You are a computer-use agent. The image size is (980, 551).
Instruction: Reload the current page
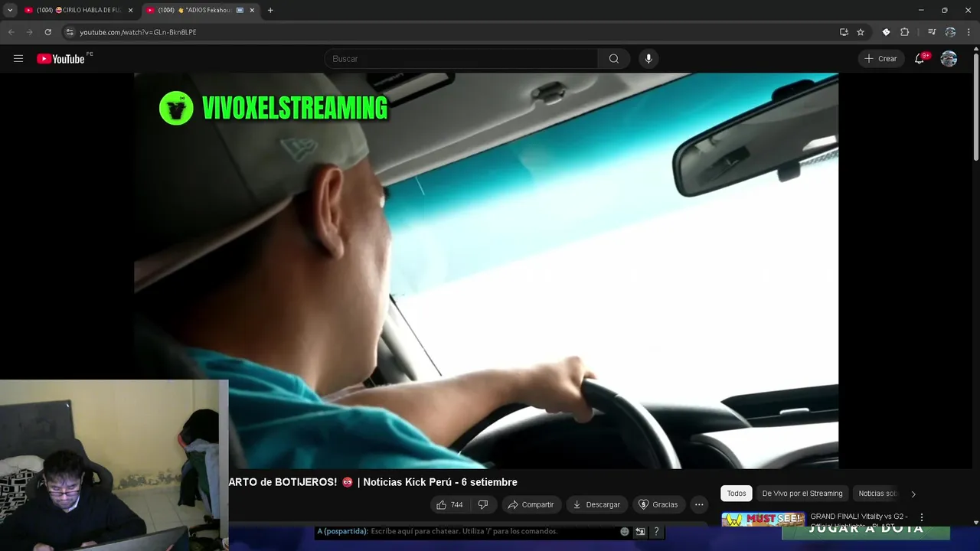coord(47,32)
